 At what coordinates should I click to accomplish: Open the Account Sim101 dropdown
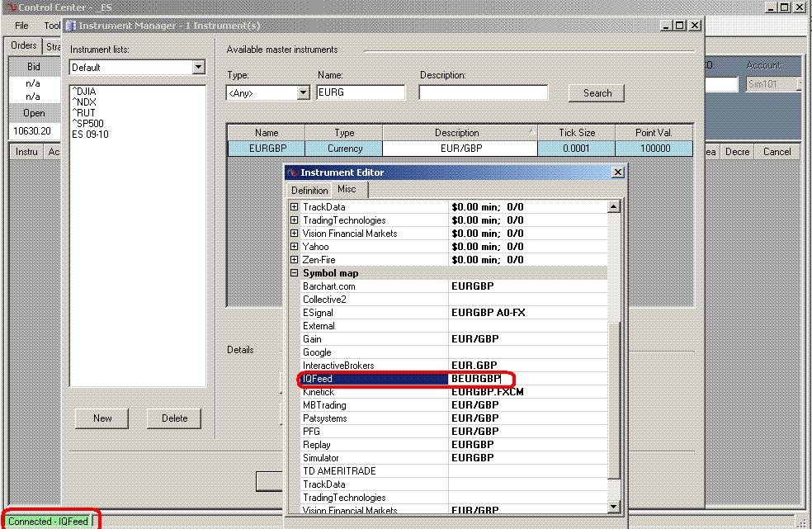click(799, 84)
